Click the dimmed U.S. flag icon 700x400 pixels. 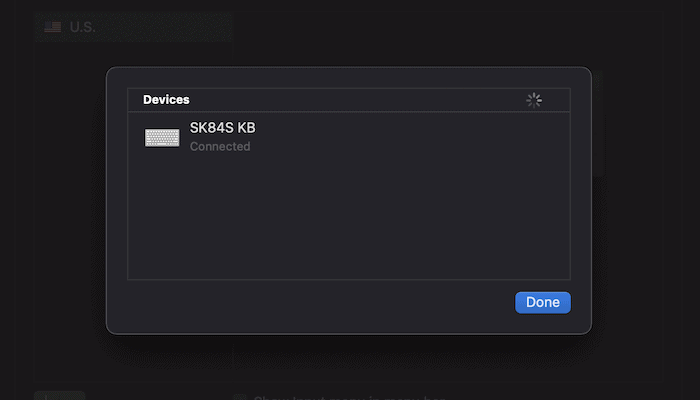tap(52, 27)
